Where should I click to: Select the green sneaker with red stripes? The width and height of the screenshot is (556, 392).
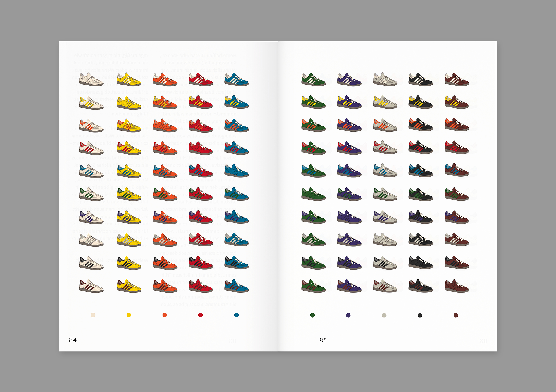[314, 148]
